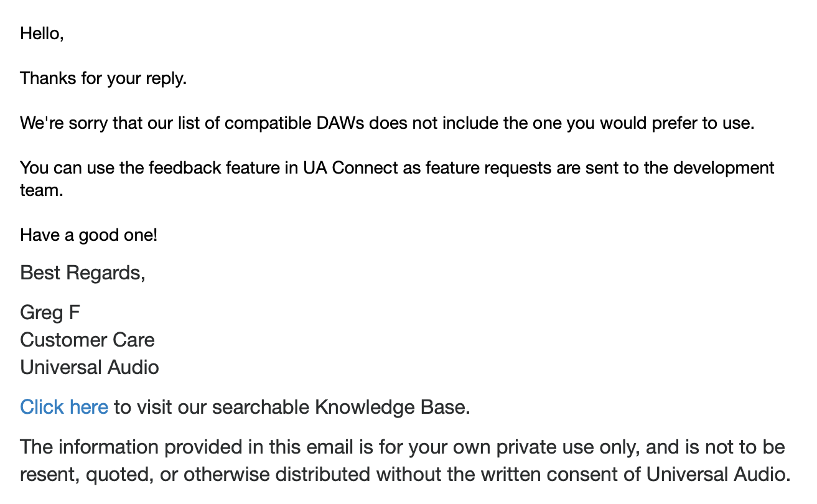Screen dimensions: 817x504
Task: Open the "Click here" Knowledge Base link
Action: 64,407
